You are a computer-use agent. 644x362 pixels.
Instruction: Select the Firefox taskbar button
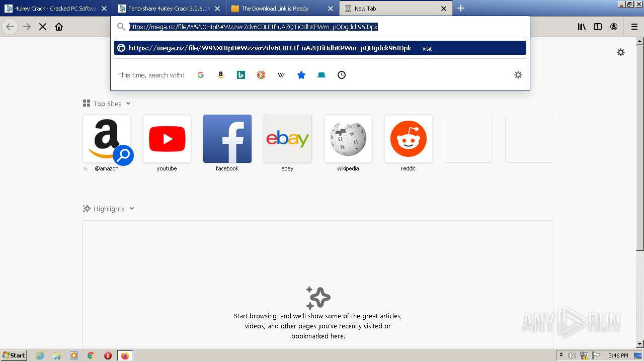click(x=125, y=355)
